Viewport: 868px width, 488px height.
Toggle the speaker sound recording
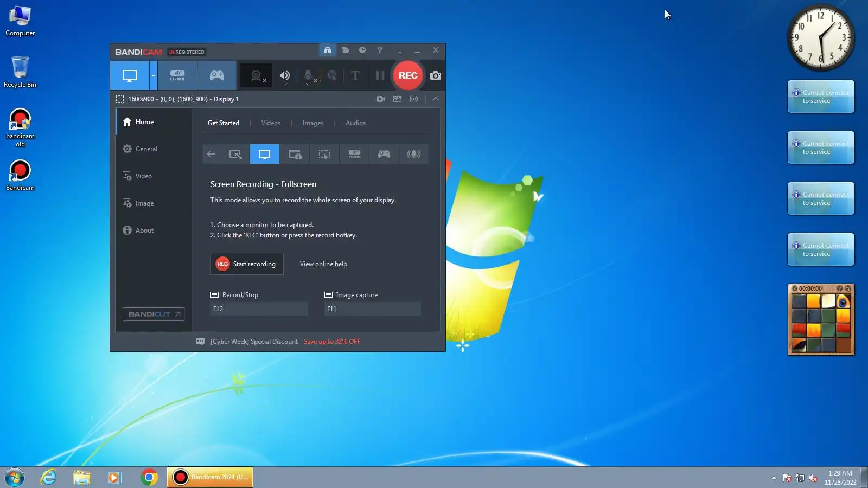tap(285, 76)
